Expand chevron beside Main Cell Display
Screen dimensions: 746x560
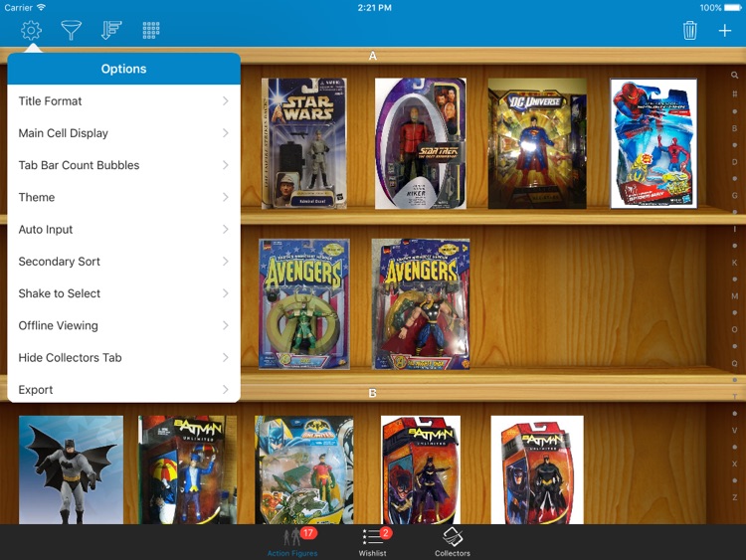pyautogui.click(x=226, y=133)
